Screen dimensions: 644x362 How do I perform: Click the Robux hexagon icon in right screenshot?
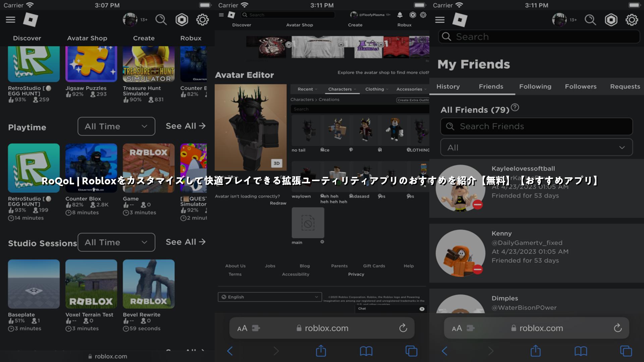tap(611, 20)
